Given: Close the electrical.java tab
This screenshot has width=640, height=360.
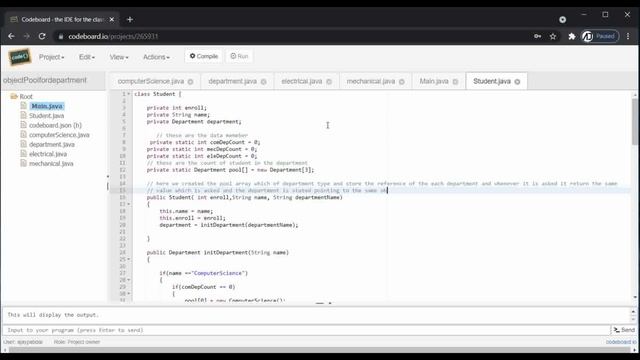Looking at the screenshot, I should [329, 82].
